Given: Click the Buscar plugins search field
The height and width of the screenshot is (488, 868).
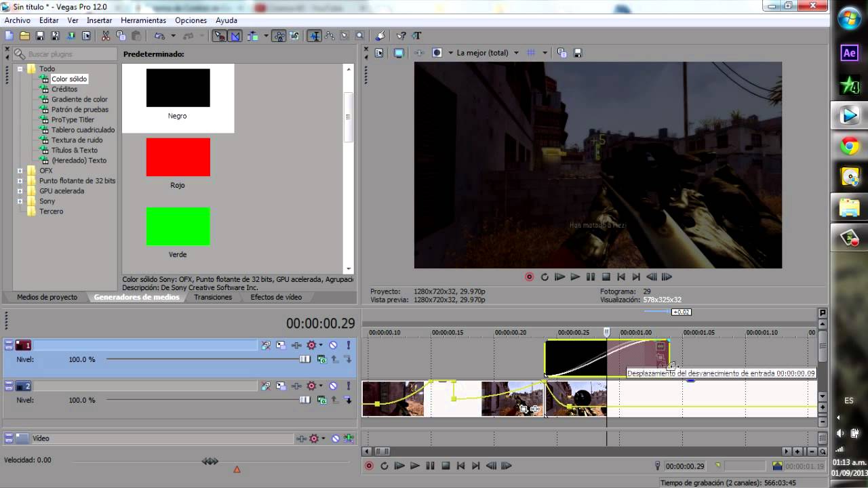Looking at the screenshot, I should point(65,54).
